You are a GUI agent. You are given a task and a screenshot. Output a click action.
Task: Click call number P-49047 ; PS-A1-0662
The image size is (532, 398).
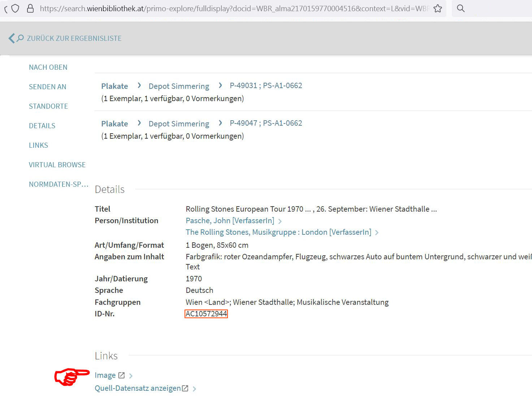click(x=266, y=123)
